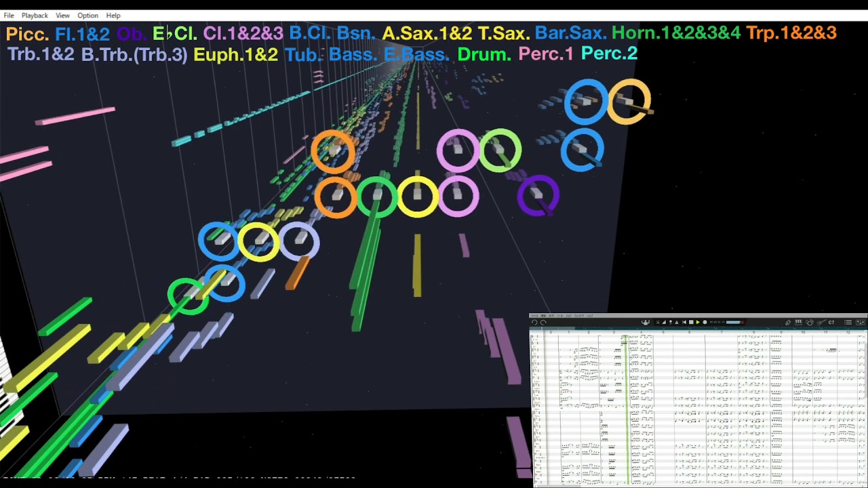Open the View menu
The height and width of the screenshot is (488, 868).
(62, 16)
